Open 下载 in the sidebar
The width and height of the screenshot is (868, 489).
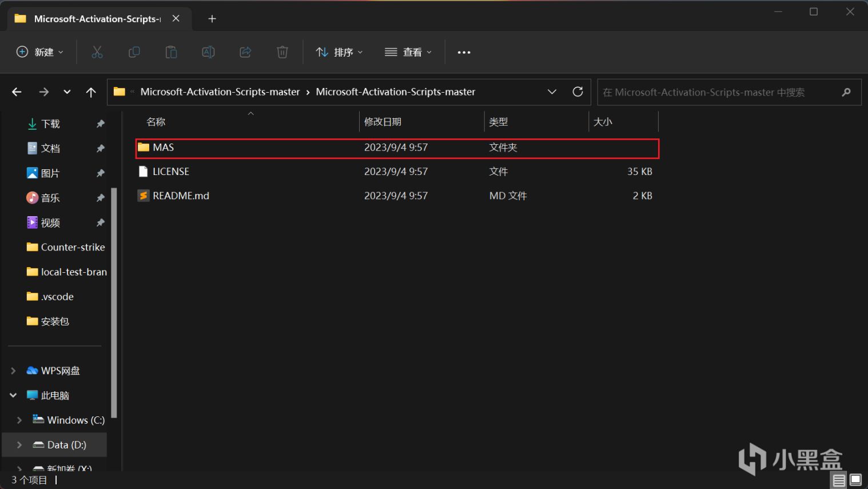click(x=50, y=124)
